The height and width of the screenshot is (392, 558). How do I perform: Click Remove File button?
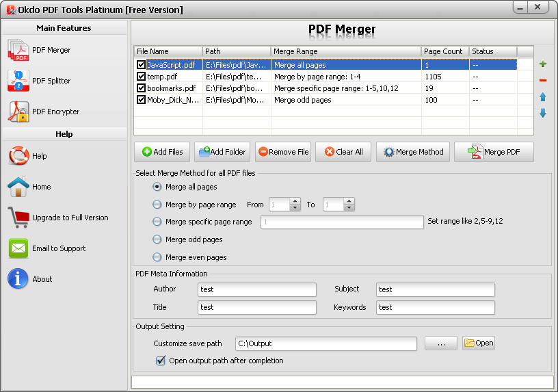click(283, 152)
